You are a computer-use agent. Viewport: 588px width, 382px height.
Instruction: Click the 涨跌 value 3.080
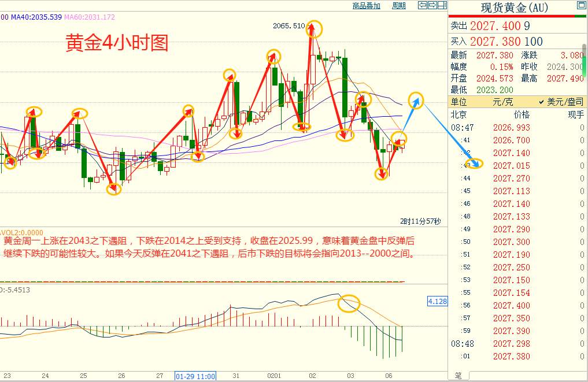[x=571, y=55]
